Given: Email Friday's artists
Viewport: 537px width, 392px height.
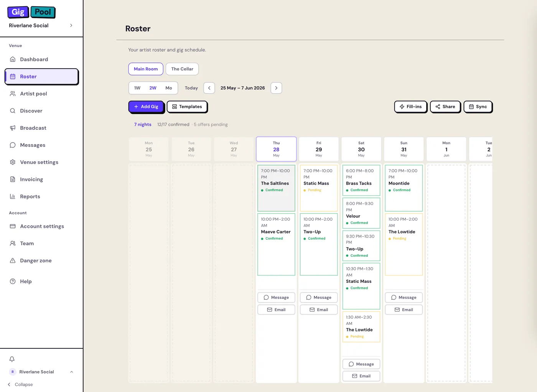Looking at the screenshot, I should coord(319,310).
